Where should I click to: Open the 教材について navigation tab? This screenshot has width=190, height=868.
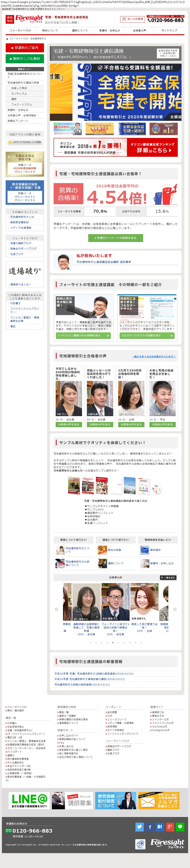(50, 30)
